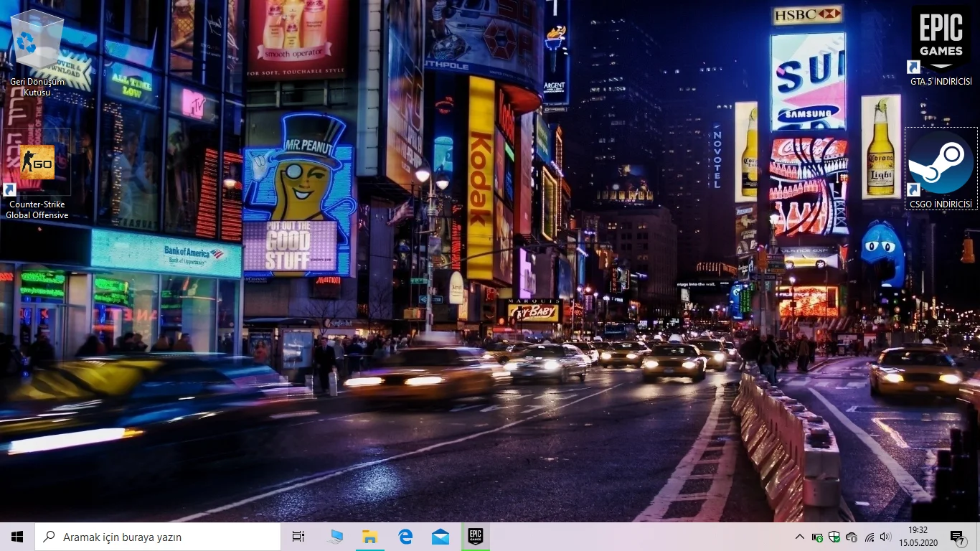
Task: Open Windows Security shield tray icon
Action: [834, 537]
